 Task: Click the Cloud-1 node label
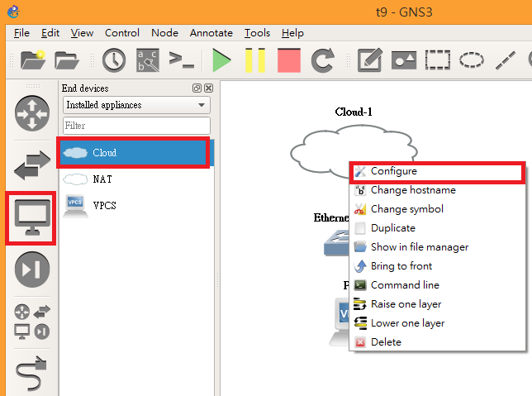point(354,112)
